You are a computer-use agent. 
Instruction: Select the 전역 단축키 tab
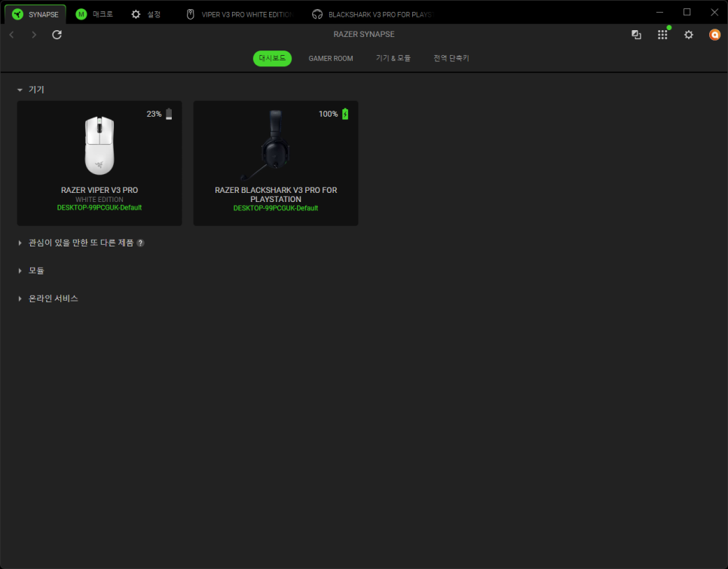451,58
